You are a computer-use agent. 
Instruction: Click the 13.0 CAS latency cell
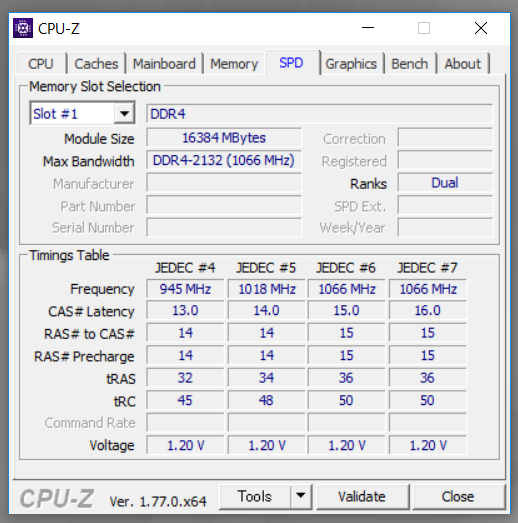(185, 311)
